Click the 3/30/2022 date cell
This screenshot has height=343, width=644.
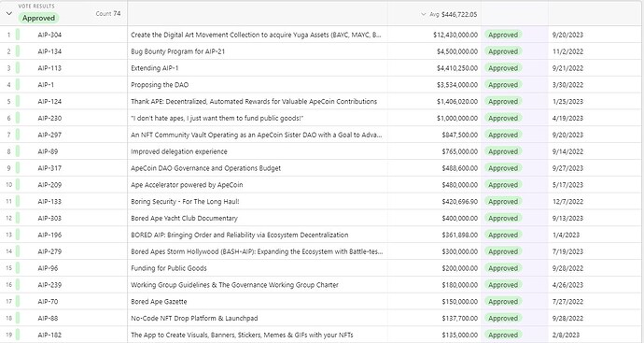tap(567, 85)
